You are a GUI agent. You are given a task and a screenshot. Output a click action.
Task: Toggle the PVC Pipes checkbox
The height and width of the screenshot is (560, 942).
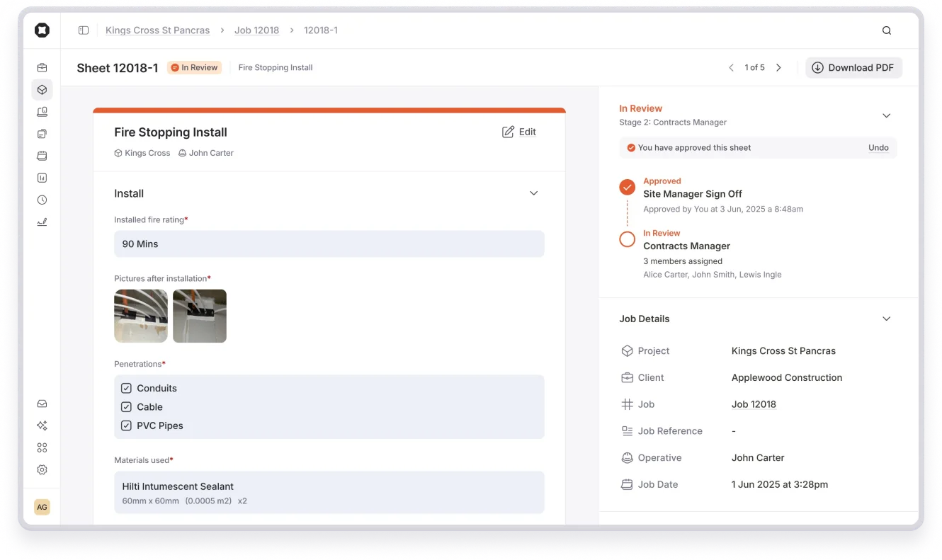click(x=126, y=425)
